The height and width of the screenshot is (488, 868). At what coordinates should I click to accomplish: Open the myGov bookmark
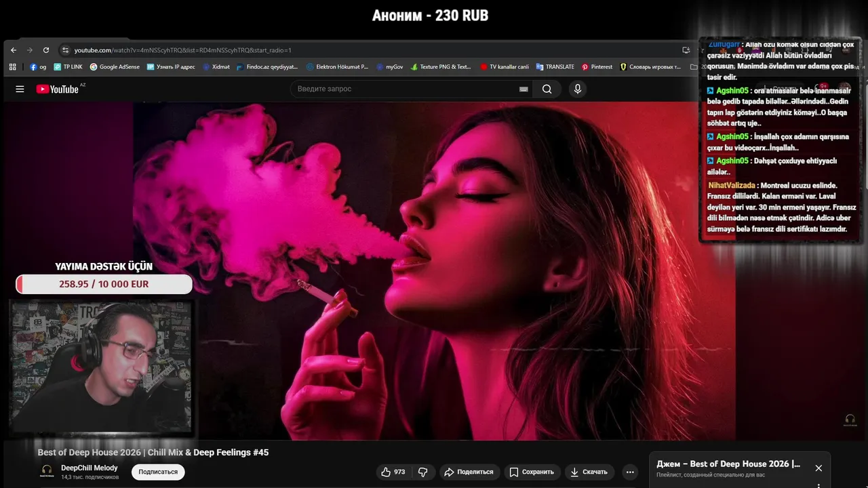pos(389,67)
